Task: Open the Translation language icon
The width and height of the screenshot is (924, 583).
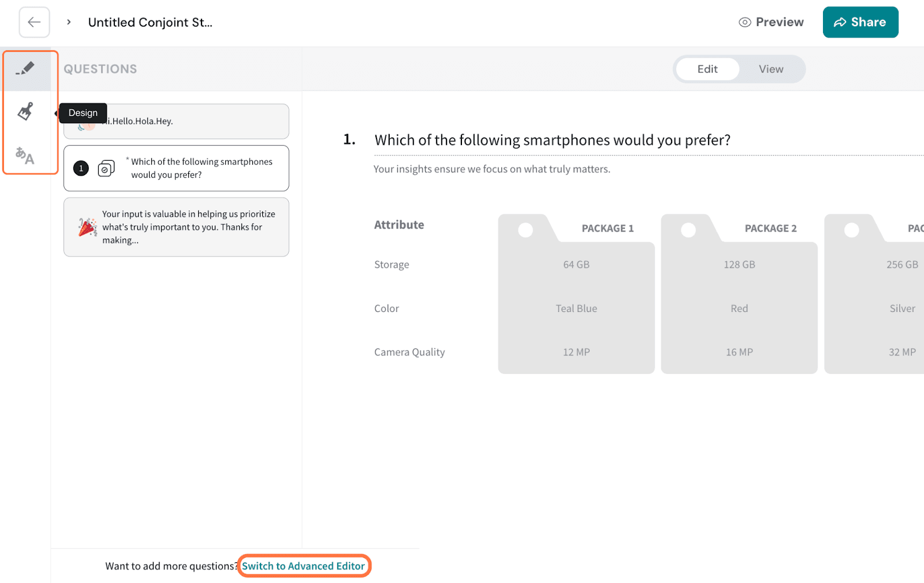Action: click(25, 155)
